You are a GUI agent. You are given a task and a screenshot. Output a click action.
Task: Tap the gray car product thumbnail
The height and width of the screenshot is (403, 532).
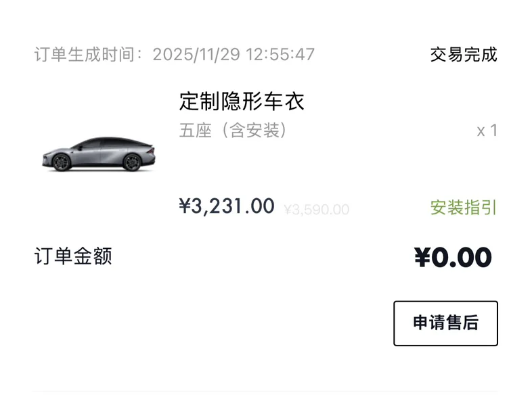(x=98, y=153)
